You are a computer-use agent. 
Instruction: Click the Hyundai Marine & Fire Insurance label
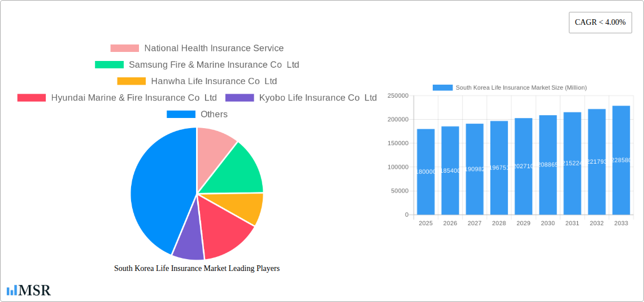point(134,98)
